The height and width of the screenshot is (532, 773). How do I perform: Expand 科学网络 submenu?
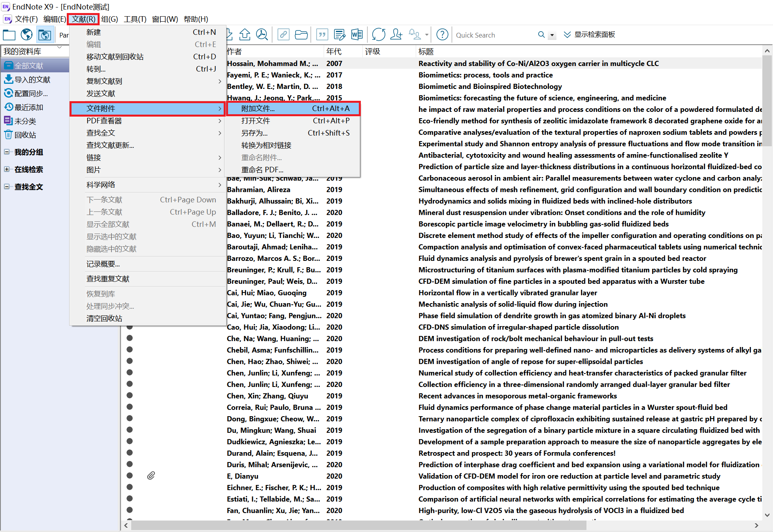coord(148,185)
